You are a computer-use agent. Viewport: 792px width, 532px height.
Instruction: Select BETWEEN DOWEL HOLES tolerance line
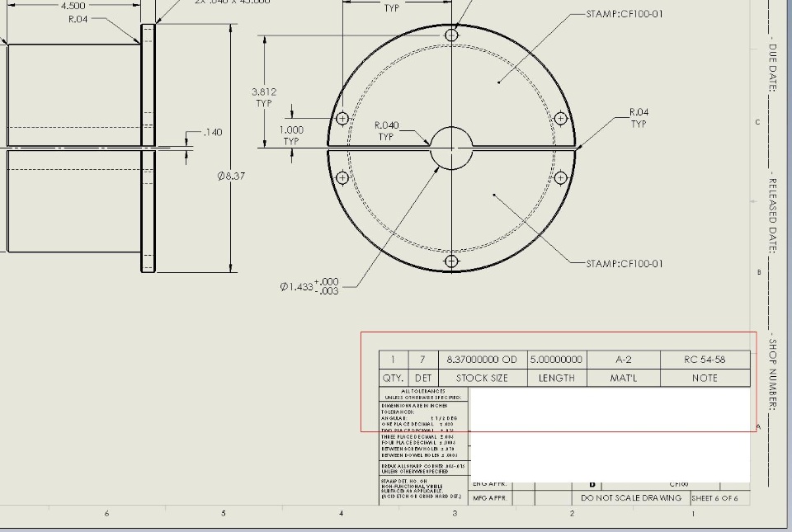pos(418,455)
